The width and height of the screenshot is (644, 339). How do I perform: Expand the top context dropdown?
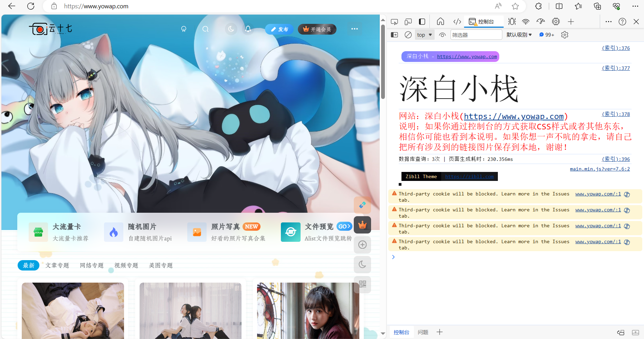click(424, 35)
